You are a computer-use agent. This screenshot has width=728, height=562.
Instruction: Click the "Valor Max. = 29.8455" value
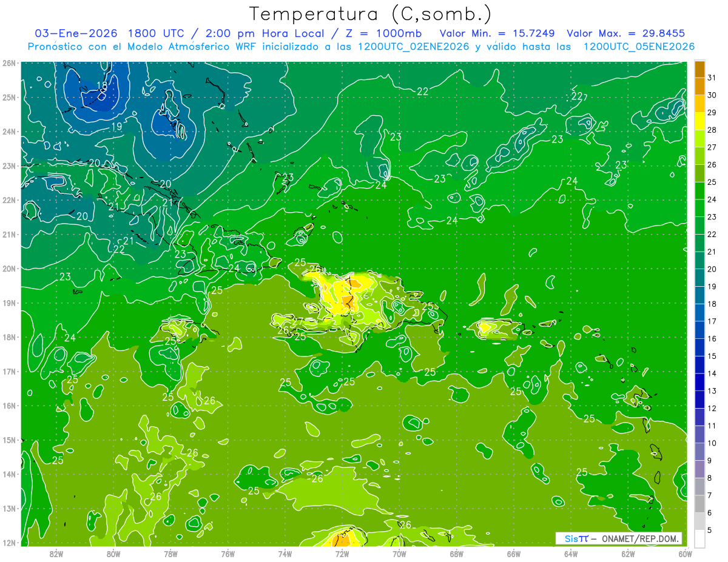click(626, 33)
